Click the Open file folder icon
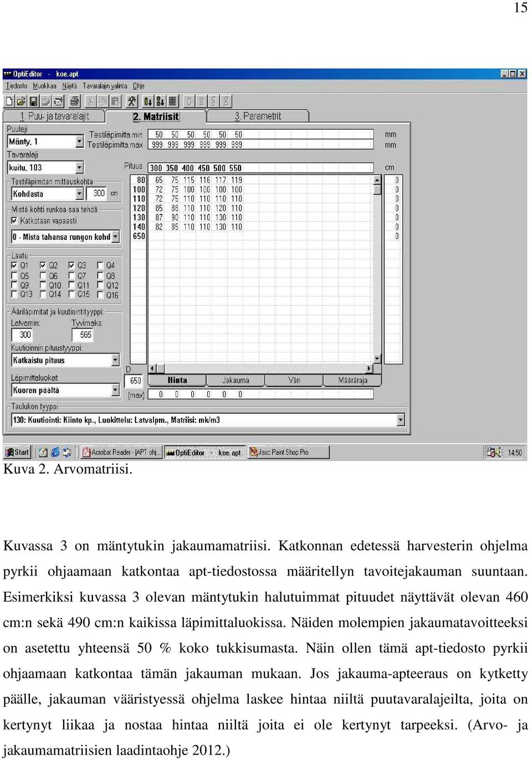 (x=21, y=101)
